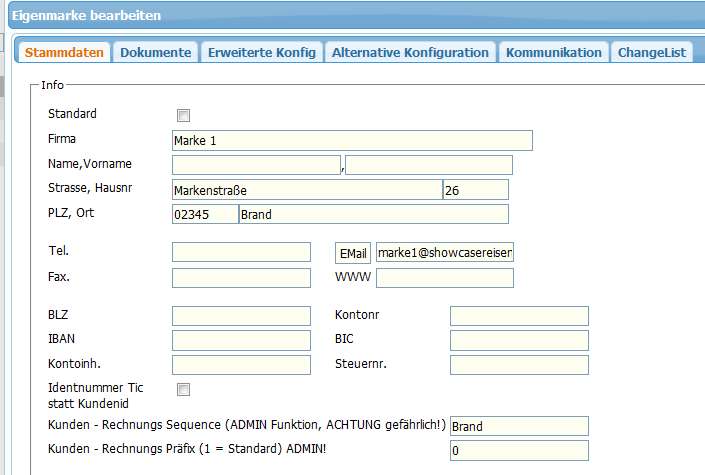Select the PLZ field with 02345
The height and width of the screenshot is (475, 705).
tap(204, 214)
